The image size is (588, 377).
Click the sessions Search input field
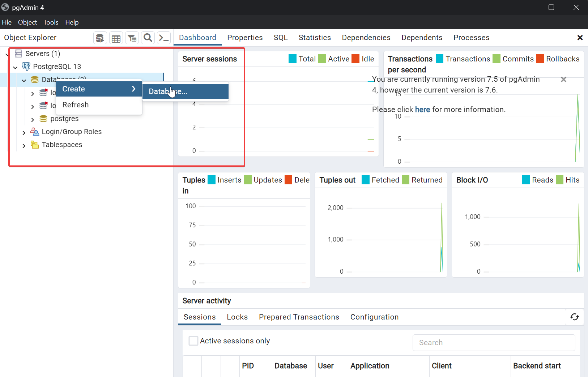pos(494,343)
